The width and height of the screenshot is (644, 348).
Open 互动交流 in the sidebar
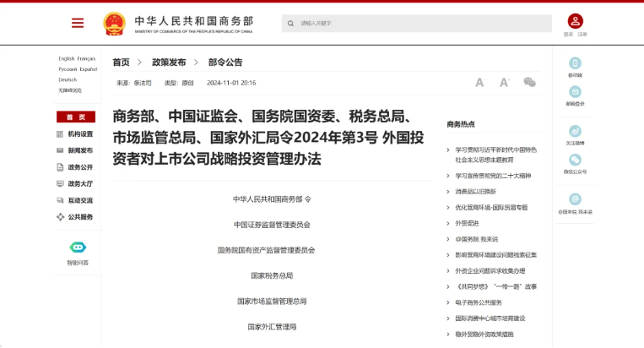(x=80, y=200)
